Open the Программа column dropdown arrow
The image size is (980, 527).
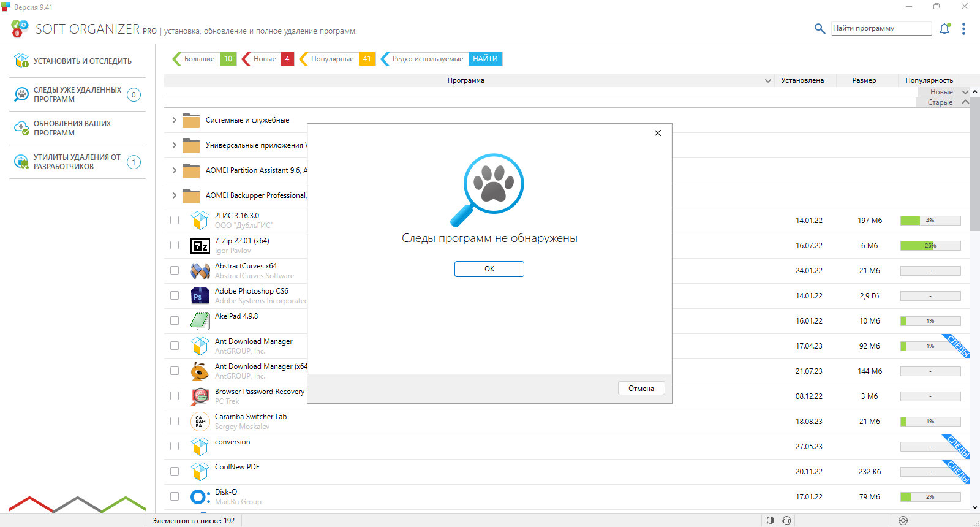tap(768, 81)
